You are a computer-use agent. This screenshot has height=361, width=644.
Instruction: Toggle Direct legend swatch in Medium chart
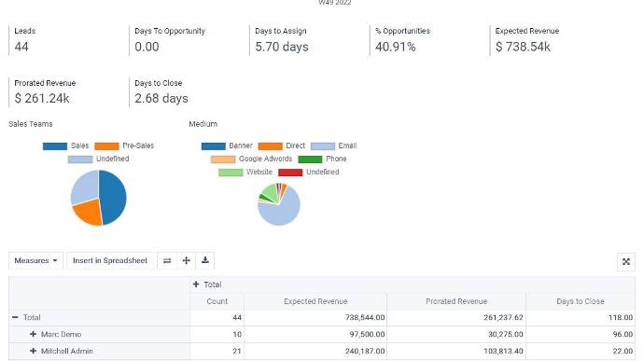coord(271,146)
